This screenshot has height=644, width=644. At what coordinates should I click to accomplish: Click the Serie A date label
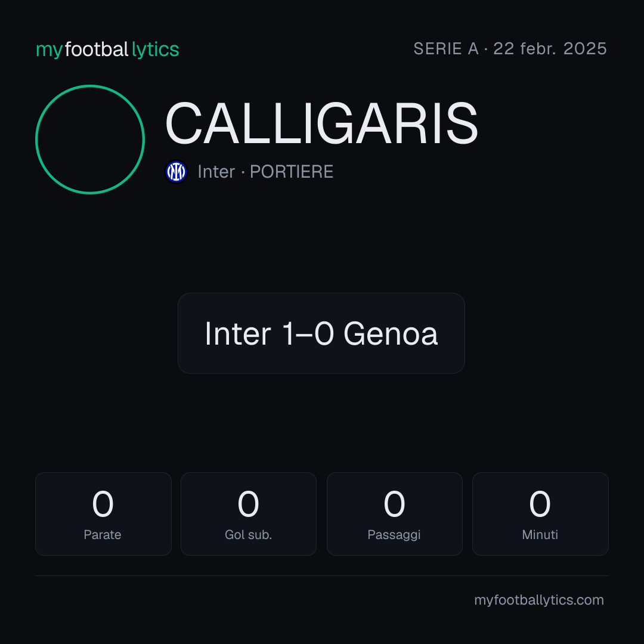click(x=510, y=49)
